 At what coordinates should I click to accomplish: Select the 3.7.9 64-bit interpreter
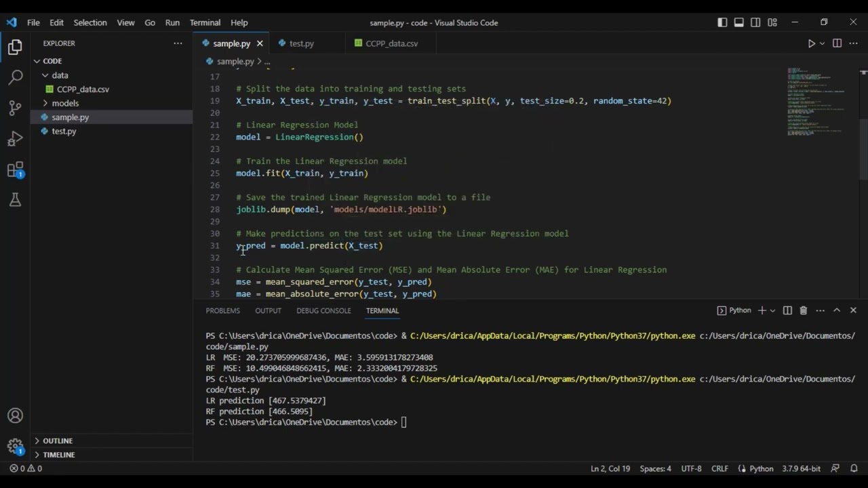tap(801, 468)
